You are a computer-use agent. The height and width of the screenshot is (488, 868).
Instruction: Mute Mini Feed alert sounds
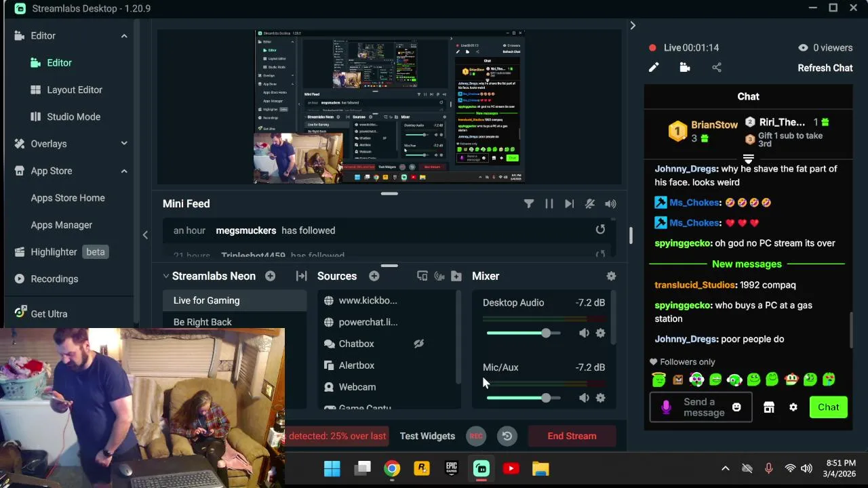(x=610, y=203)
